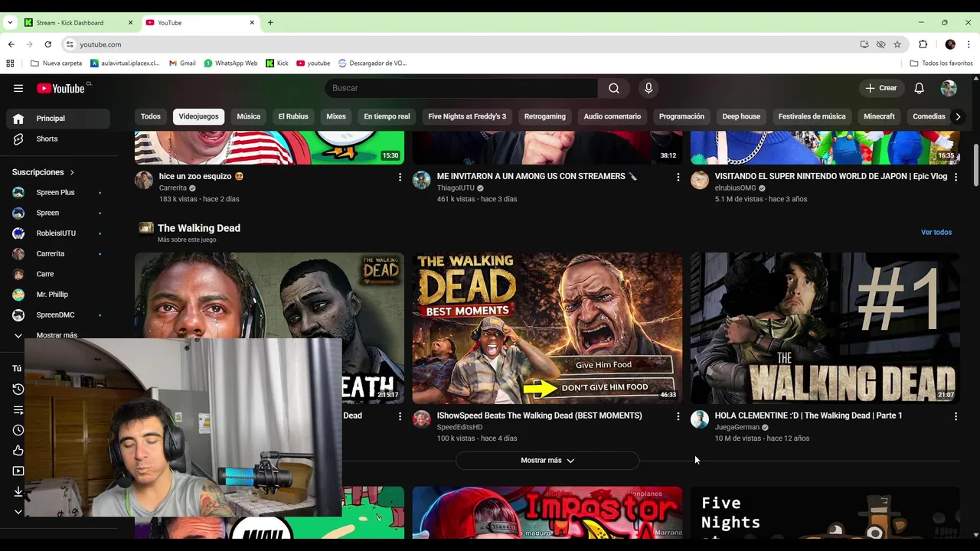Click the YouTube logo

click(61, 88)
